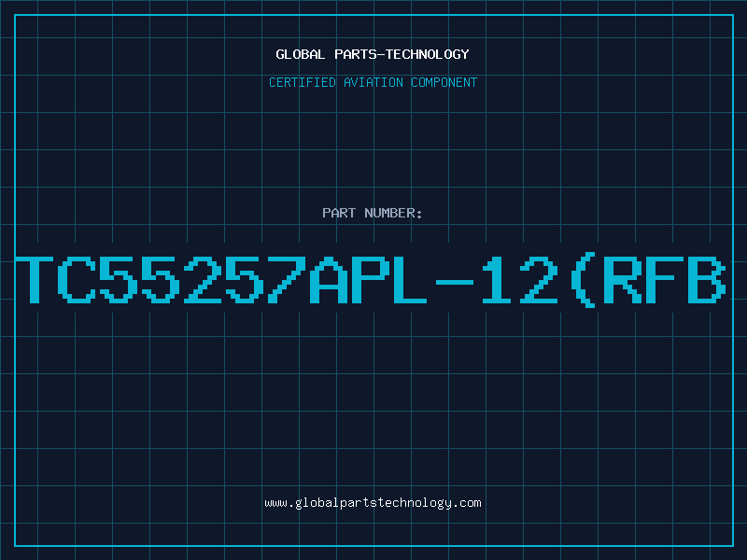Click the CERTIFIED AVIATION COMPONENT subtitle
747x560 pixels.
coord(373,82)
